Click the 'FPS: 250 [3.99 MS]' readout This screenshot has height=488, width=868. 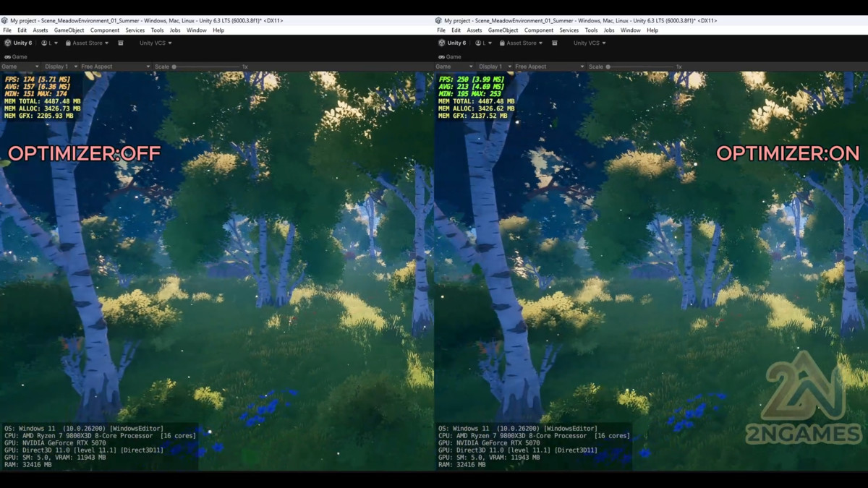[x=472, y=78]
